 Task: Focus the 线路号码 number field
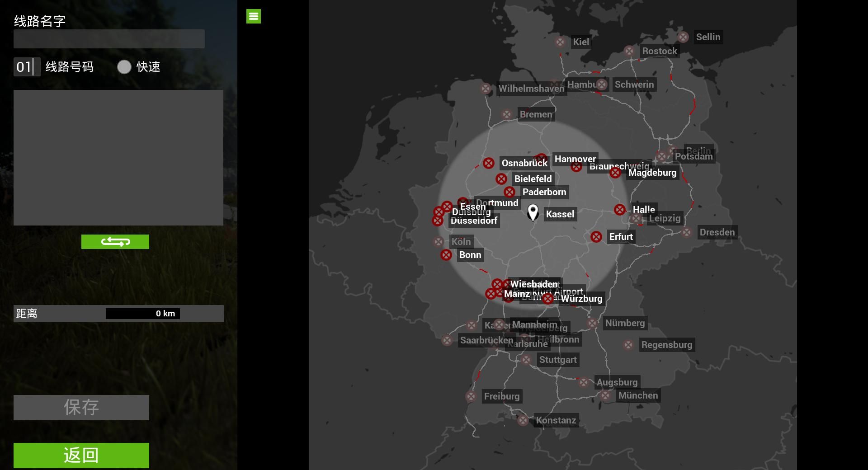click(27, 67)
